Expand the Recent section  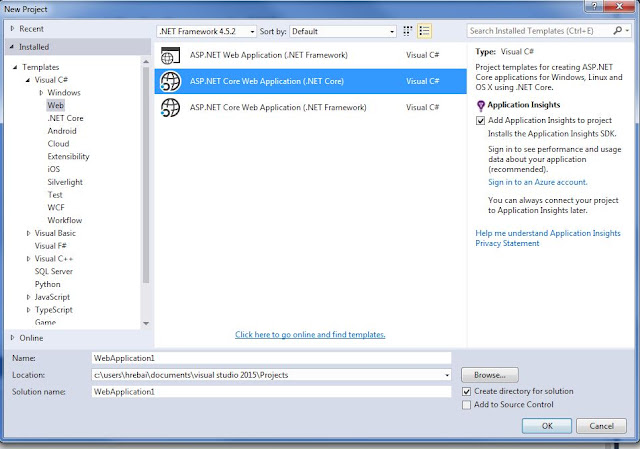coord(12,29)
